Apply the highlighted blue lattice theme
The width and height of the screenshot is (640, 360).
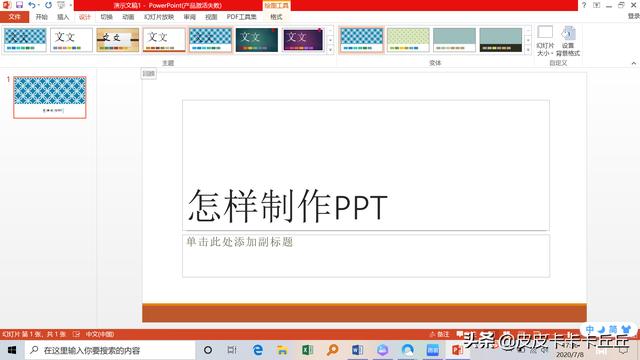click(x=210, y=40)
